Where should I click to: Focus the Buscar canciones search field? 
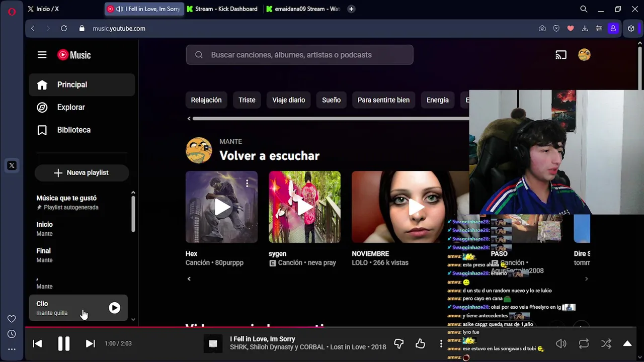(299, 55)
